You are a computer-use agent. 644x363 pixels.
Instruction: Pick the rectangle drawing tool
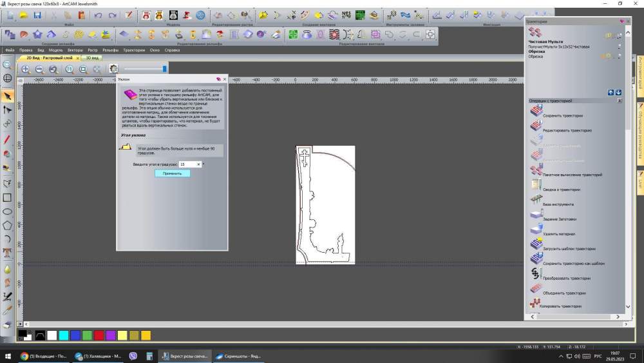coord(7,197)
